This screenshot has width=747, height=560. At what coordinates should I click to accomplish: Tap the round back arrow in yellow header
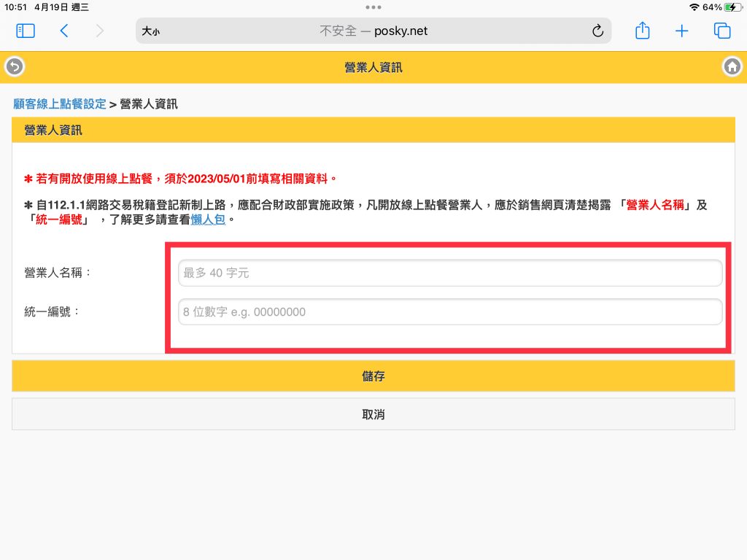point(15,66)
